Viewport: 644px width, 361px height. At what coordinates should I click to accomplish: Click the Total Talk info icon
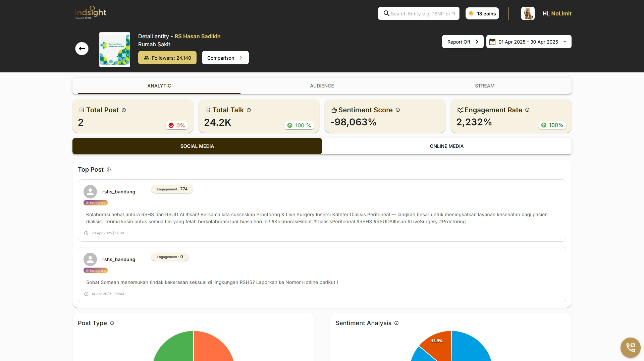point(249,110)
